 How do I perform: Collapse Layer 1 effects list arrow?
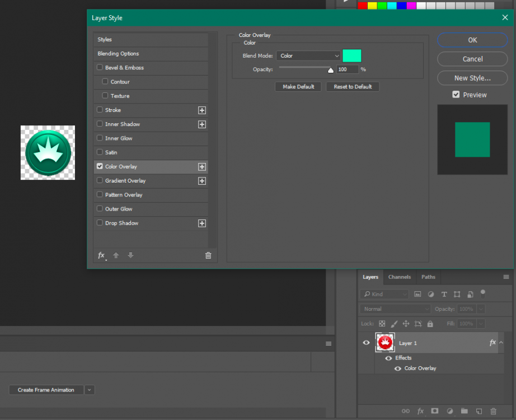pyautogui.click(x=501, y=343)
